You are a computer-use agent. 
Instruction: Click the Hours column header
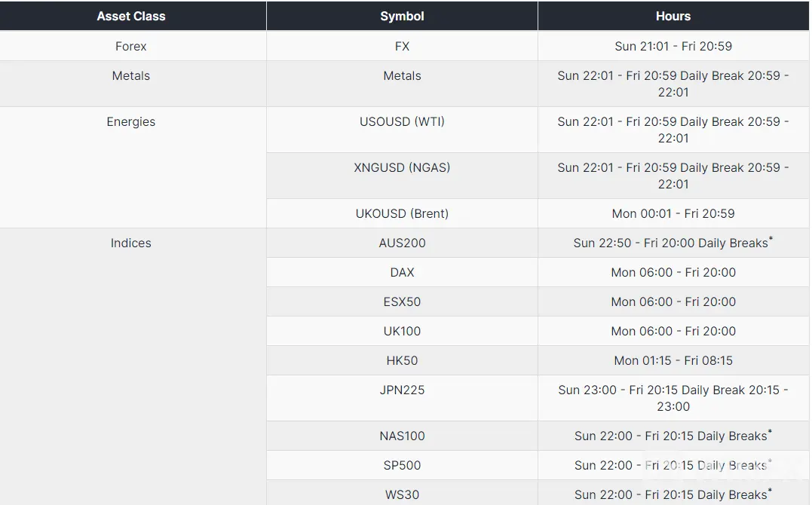pos(673,16)
